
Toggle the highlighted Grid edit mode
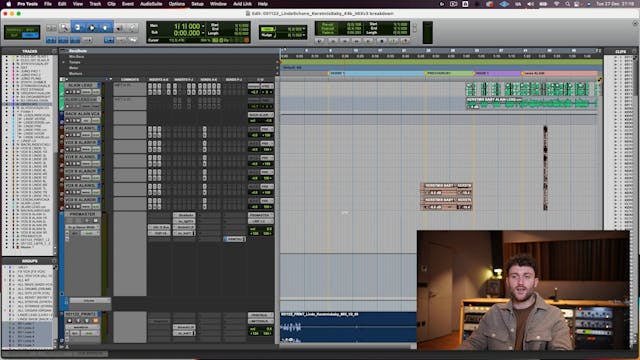pos(31,35)
